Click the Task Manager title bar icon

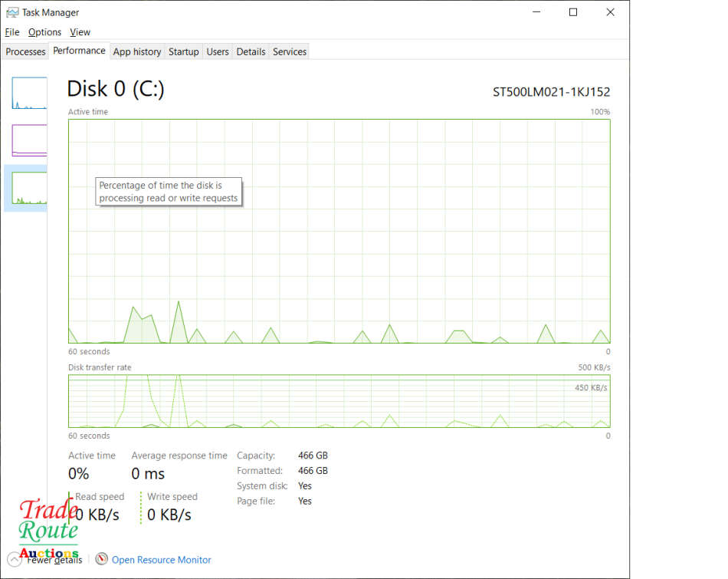click(12, 12)
